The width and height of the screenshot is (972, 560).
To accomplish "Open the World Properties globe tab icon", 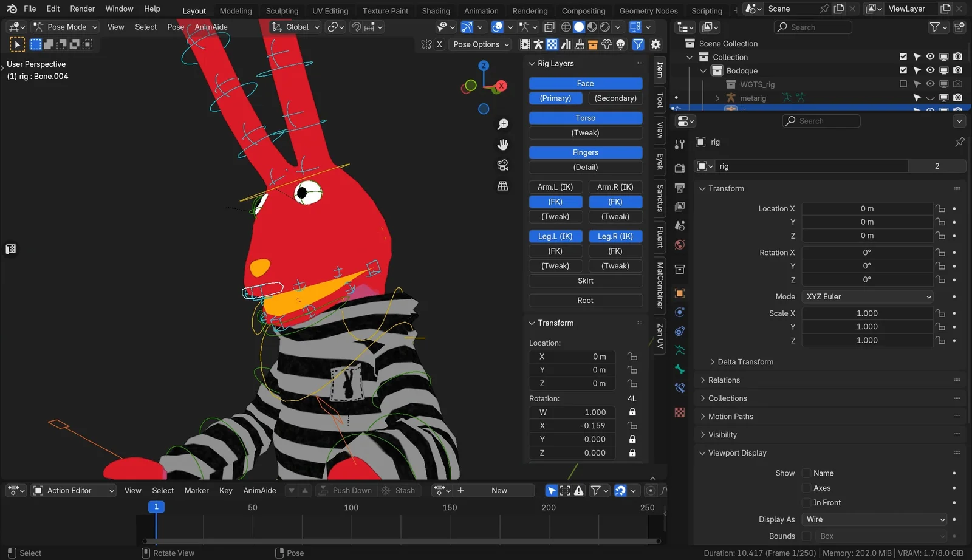I will coord(679,245).
